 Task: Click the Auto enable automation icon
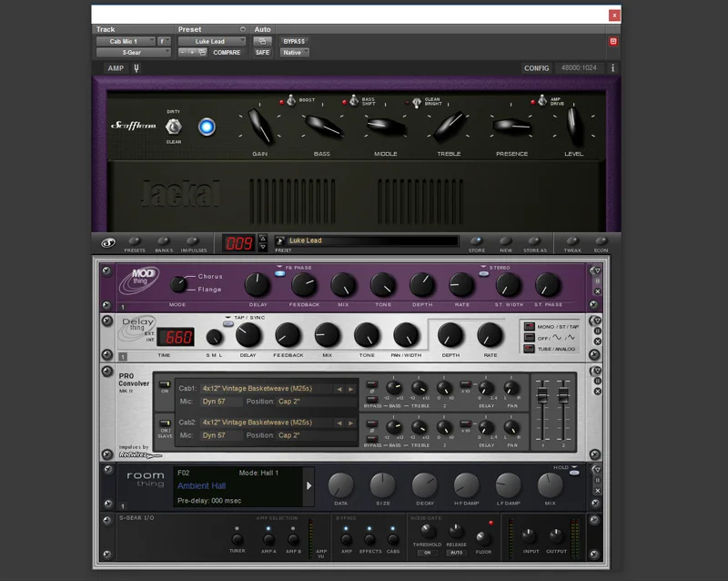tap(262, 41)
